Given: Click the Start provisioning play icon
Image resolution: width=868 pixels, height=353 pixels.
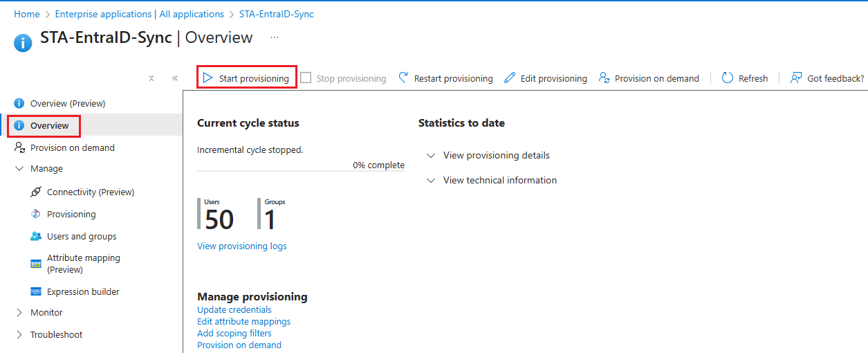Looking at the screenshot, I should (x=208, y=78).
